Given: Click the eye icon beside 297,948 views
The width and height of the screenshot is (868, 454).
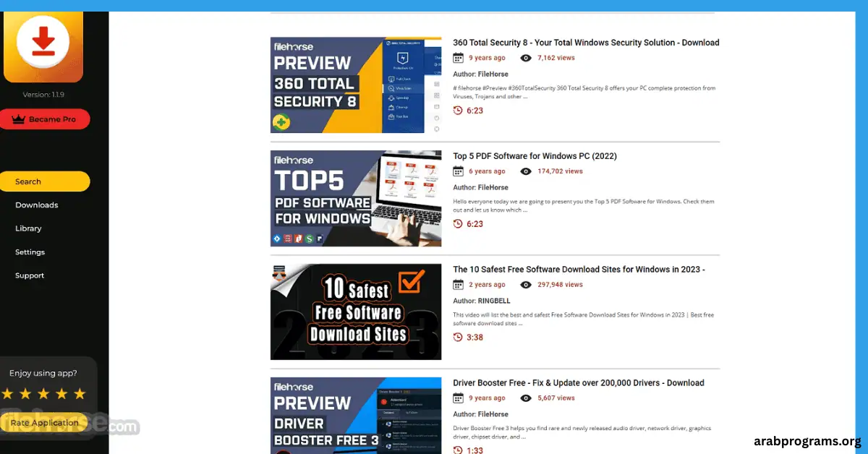Looking at the screenshot, I should click(526, 285).
